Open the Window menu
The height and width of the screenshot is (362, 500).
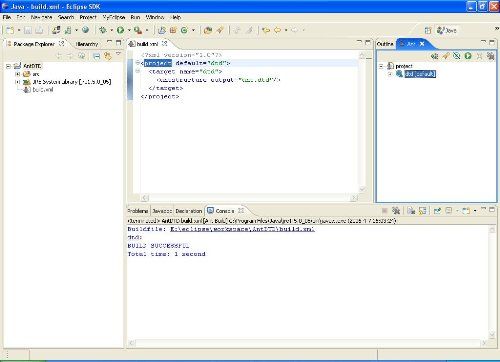point(155,17)
